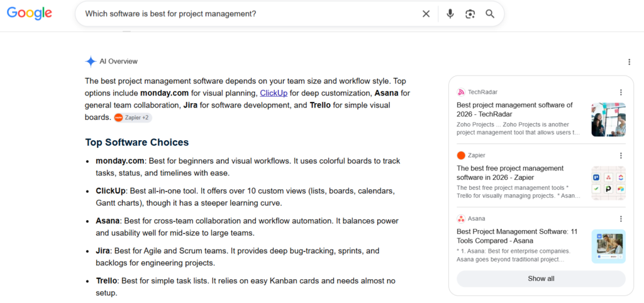Screen dimensions: 644x303
Task: Open Zapier's best free project management article
Action: (x=510, y=173)
